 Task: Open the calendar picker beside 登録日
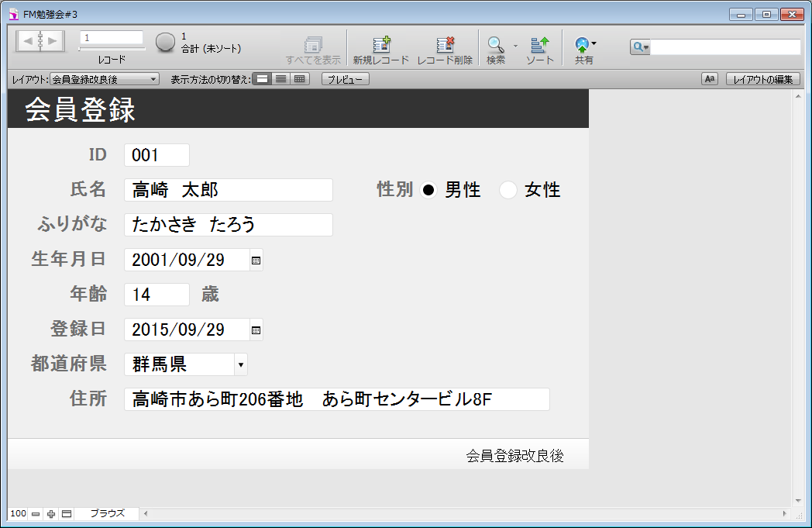[256, 330]
